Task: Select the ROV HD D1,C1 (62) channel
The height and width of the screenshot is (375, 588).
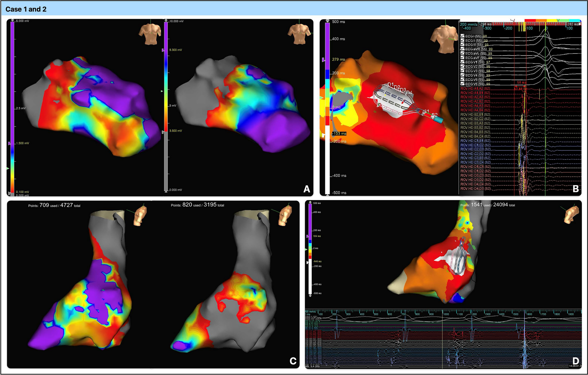Action: click(475, 167)
